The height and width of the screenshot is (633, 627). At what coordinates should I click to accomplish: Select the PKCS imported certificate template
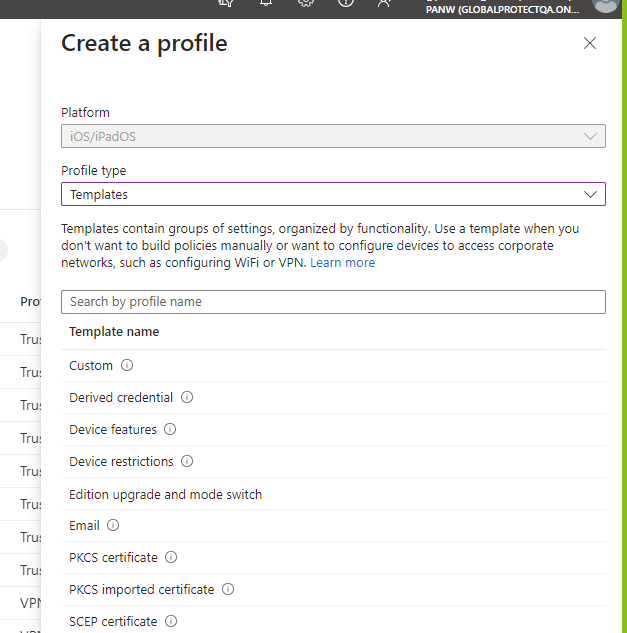pos(333,589)
